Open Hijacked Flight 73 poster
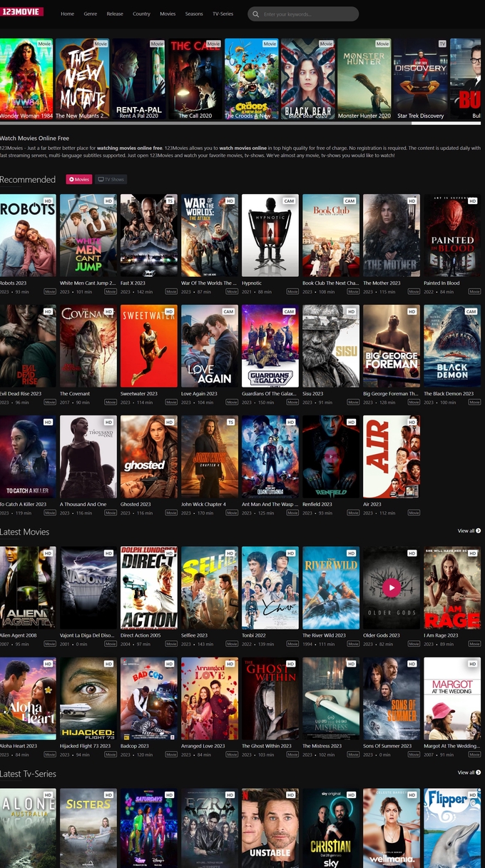 click(x=88, y=699)
